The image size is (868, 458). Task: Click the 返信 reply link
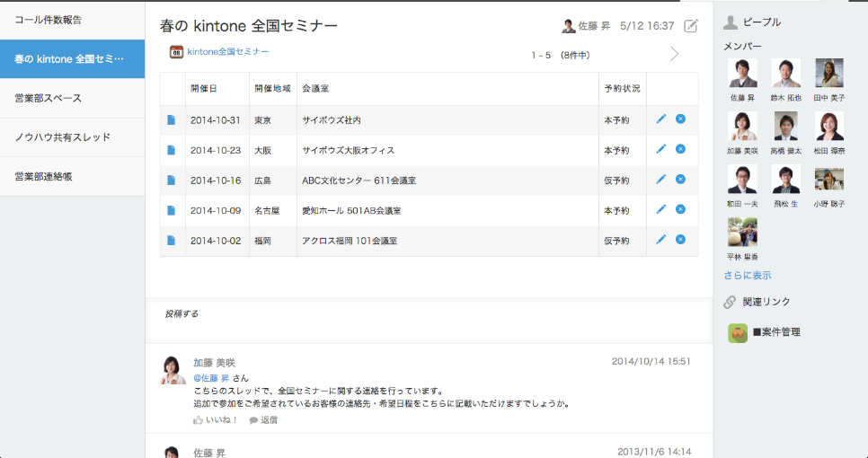point(269,420)
